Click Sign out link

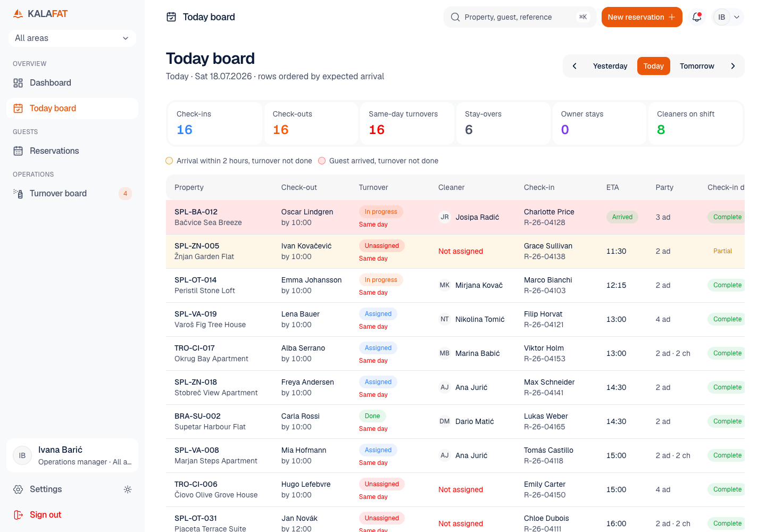click(45, 515)
